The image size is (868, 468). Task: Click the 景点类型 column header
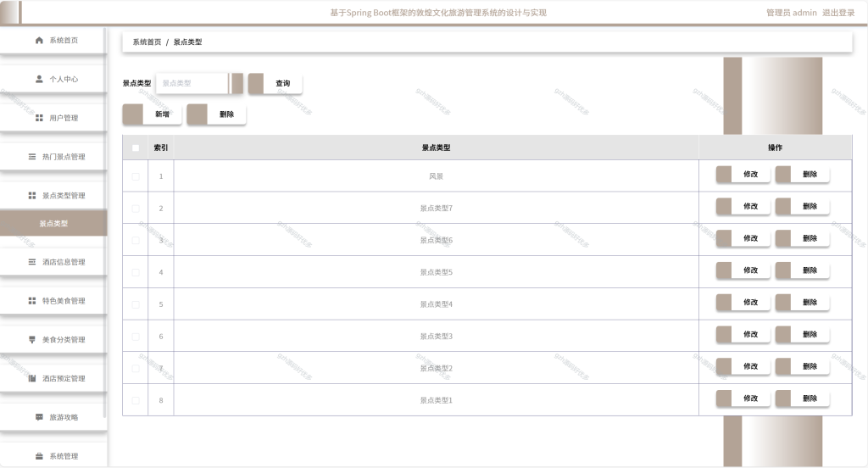tap(437, 148)
